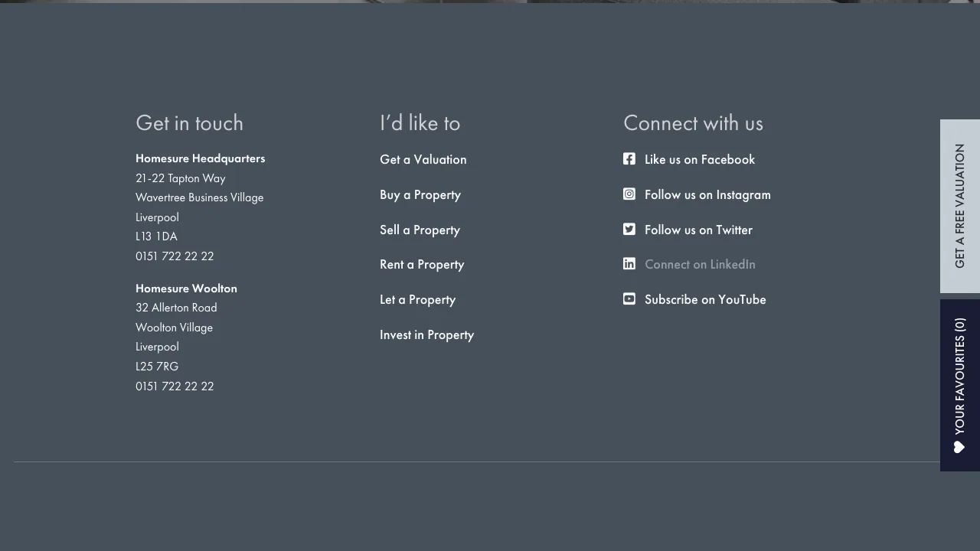Click 'Buy a Property'
Viewport: 980px width, 551px height.
[x=420, y=194]
